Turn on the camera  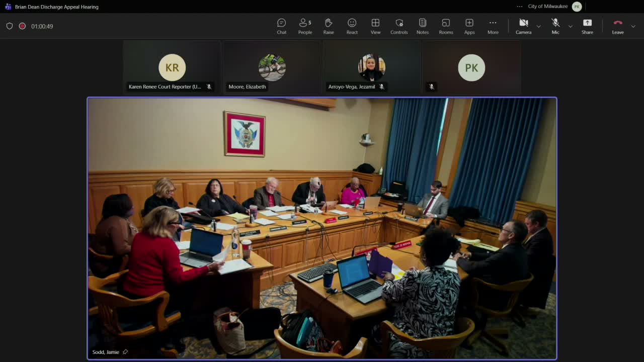coord(523,23)
